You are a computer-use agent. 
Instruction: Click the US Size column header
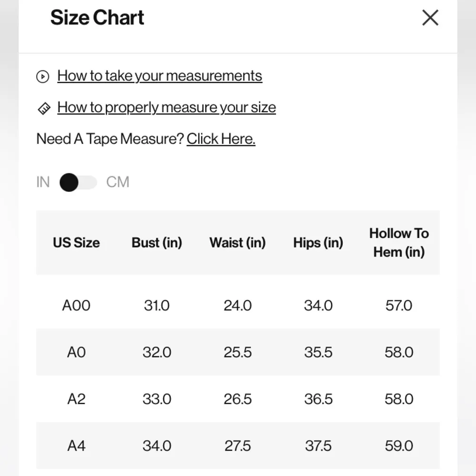coord(76,243)
